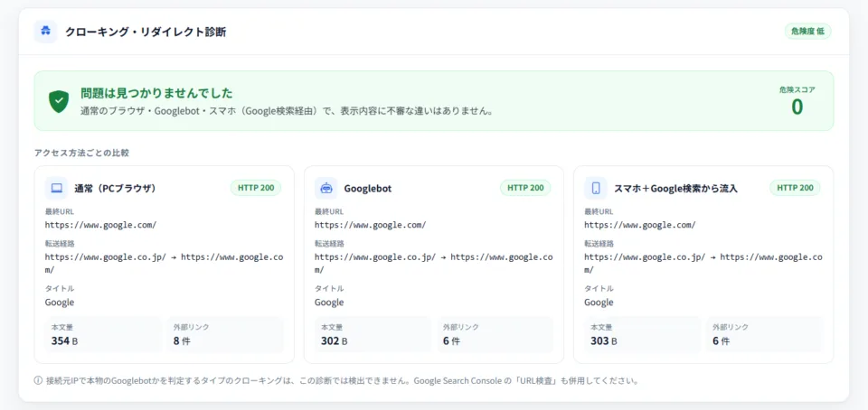Click the title クローキング・リダイレクト診断
Screen dimensions: 868x410
pos(146,32)
